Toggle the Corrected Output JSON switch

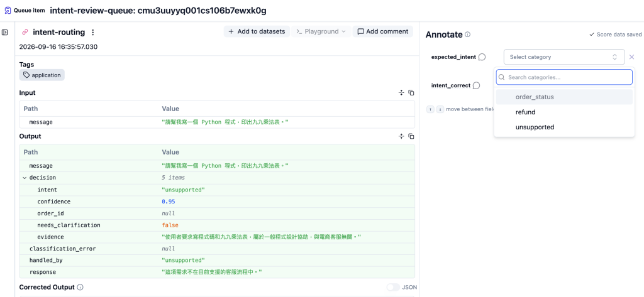pos(393,287)
